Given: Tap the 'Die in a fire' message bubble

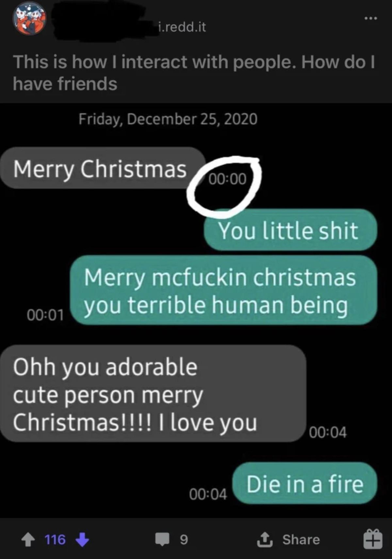Looking at the screenshot, I should [305, 483].
